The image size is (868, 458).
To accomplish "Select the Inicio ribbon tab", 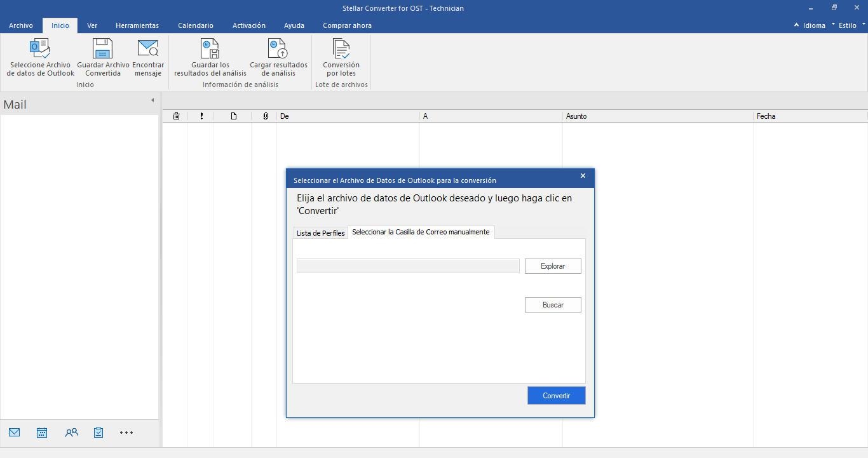I will pos(60,25).
